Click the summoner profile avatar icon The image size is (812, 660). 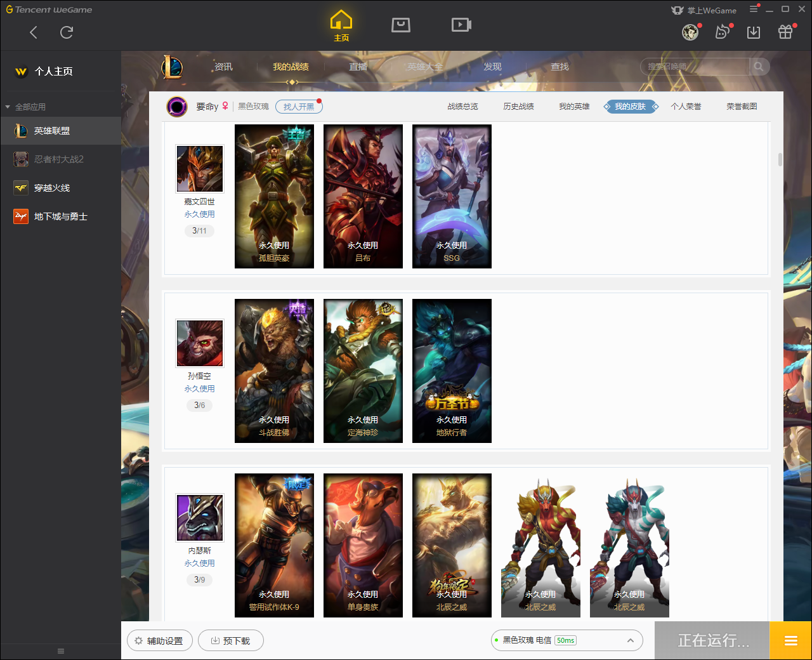pyautogui.click(x=177, y=107)
